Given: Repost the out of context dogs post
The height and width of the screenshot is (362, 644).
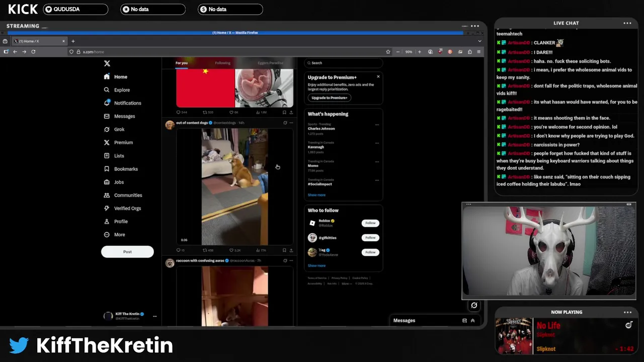Looking at the screenshot, I should tap(208, 250).
